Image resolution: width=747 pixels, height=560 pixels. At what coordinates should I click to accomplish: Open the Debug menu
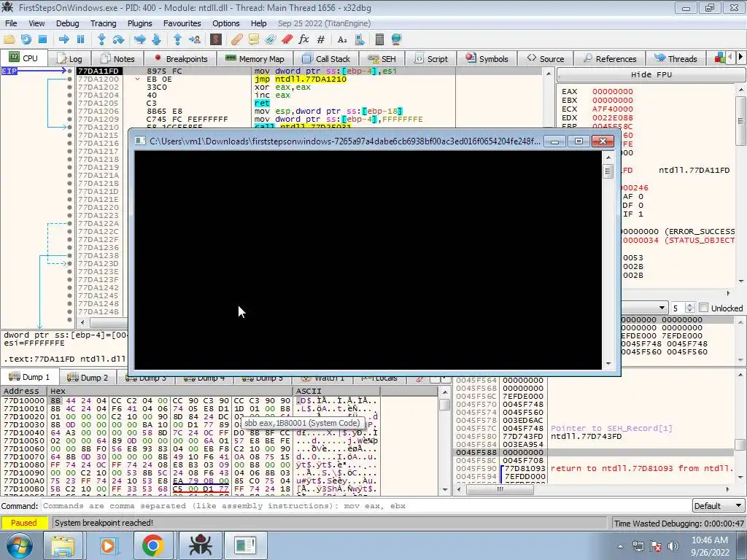coord(68,23)
